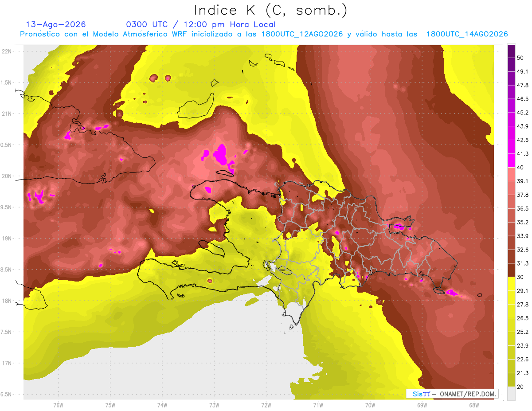
Task: Click the 21N latitude label
Action: [6, 114]
